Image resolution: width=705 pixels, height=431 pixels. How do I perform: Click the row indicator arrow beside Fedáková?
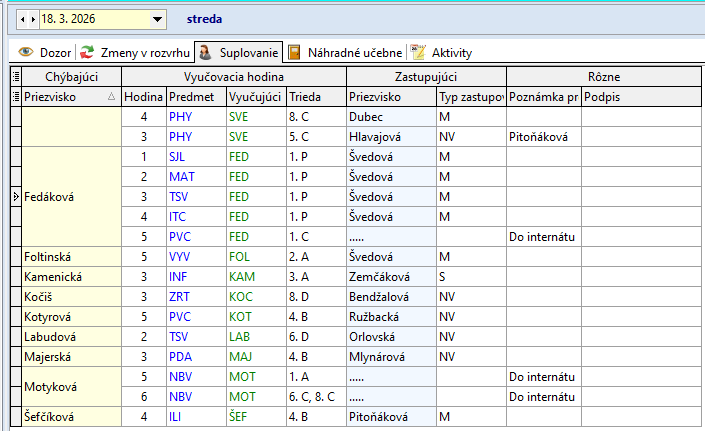15,197
